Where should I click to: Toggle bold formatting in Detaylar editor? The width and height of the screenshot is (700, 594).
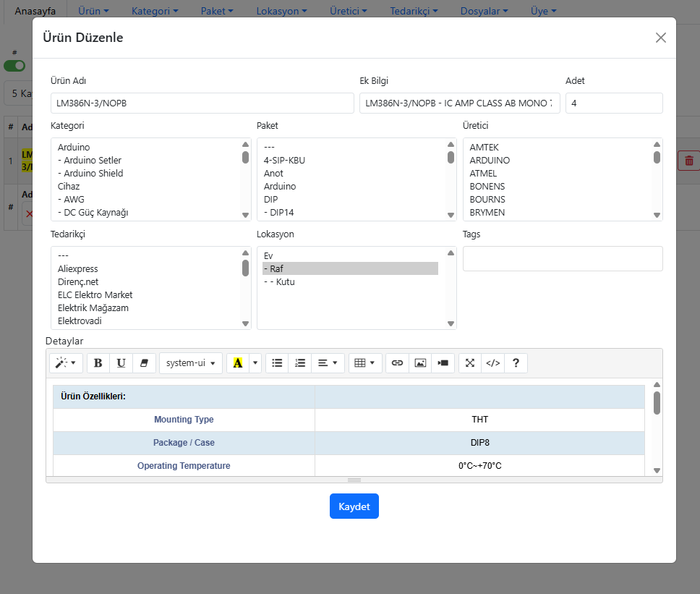[x=98, y=363]
